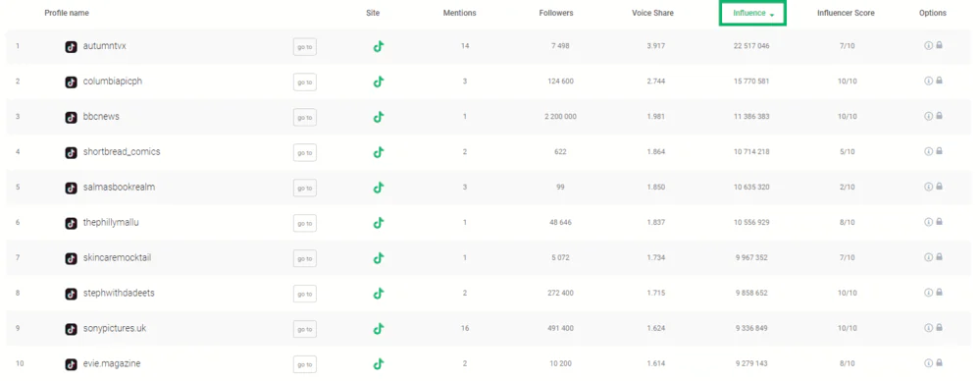Click 'go to' button for bbcnews
Viewport: 980px width, 381px height.
click(x=305, y=118)
